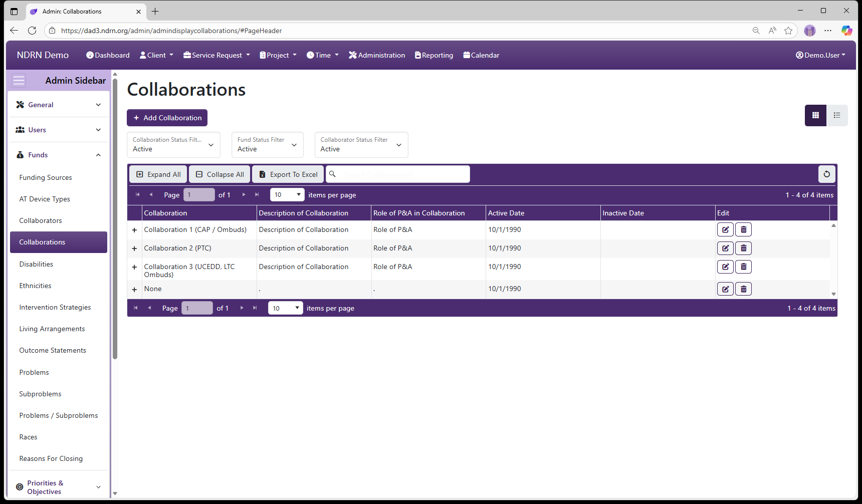Switch to grid card view
862x504 pixels.
pyautogui.click(x=815, y=115)
